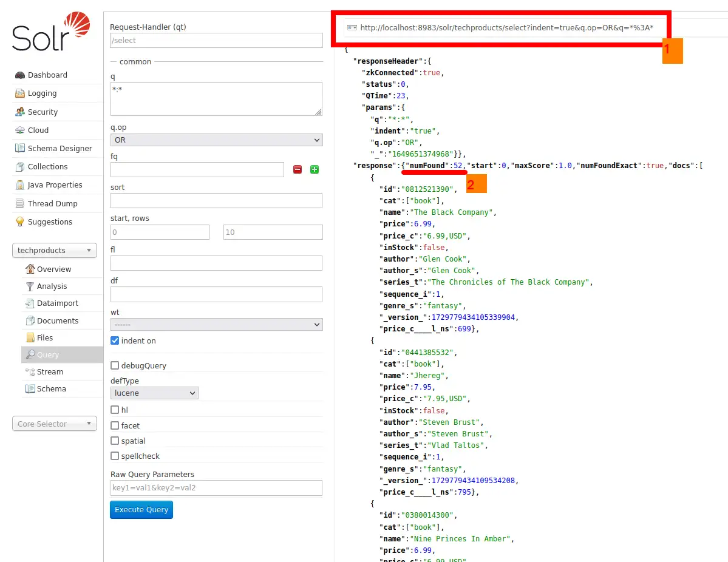This screenshot has height=562, width=728.
Task: Click the Files folder icon
Action: pyautogui.click(x=30, y=338)
